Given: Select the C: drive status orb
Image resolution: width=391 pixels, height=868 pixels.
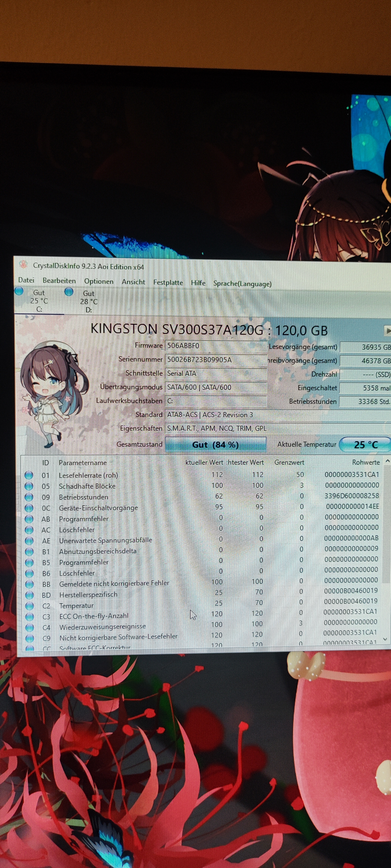Looking at the screenshot, I should pyautogui.click(x=19, y=291).
